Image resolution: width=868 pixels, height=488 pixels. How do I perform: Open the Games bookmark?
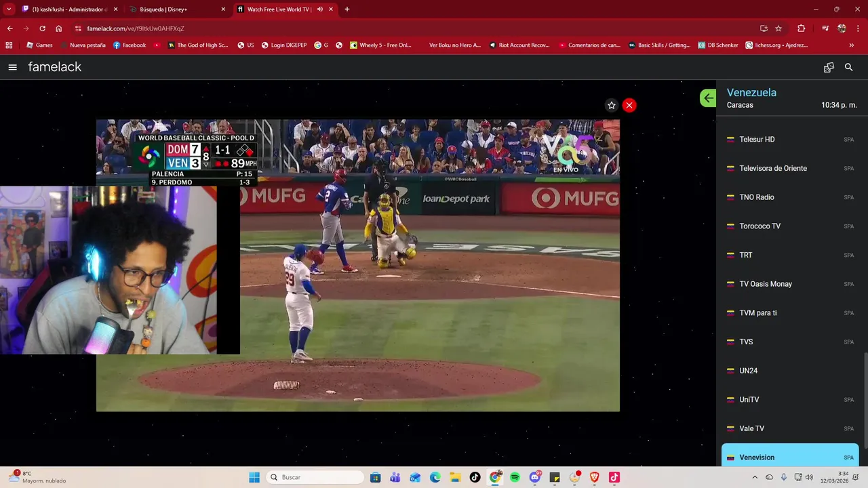click(39, 45)
